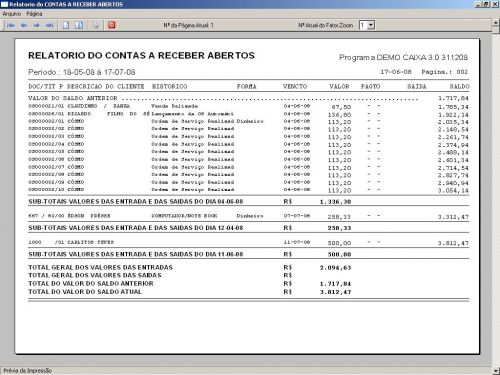The height and width of the screenshot is (375, 500).
Task: Click the saldo 3.054,14
Action: tap(453, 191)
